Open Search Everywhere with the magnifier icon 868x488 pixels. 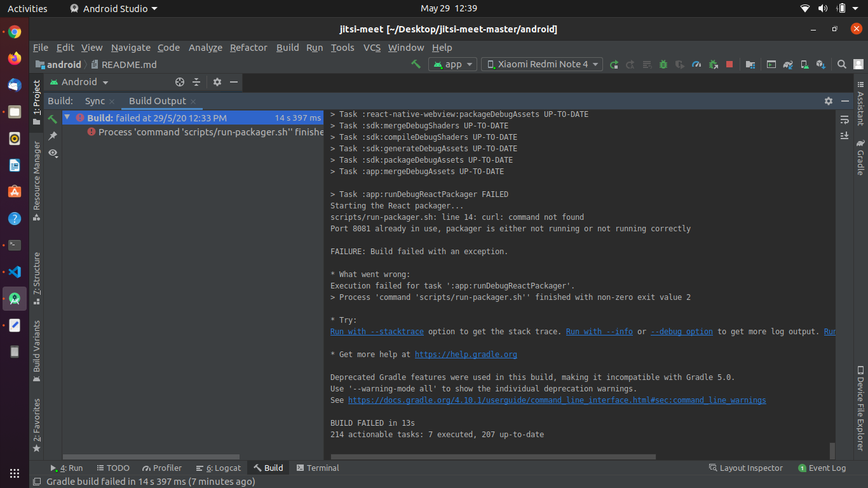(x=841, y=64)
